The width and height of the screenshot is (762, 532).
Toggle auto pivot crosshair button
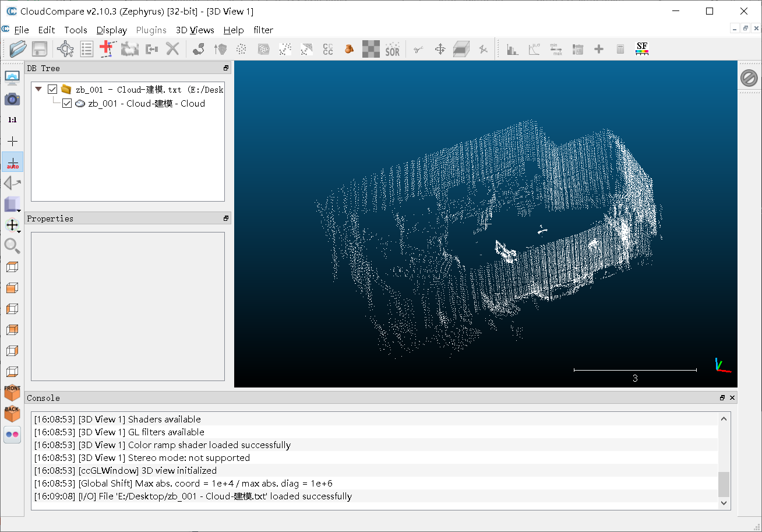[12, 162]
